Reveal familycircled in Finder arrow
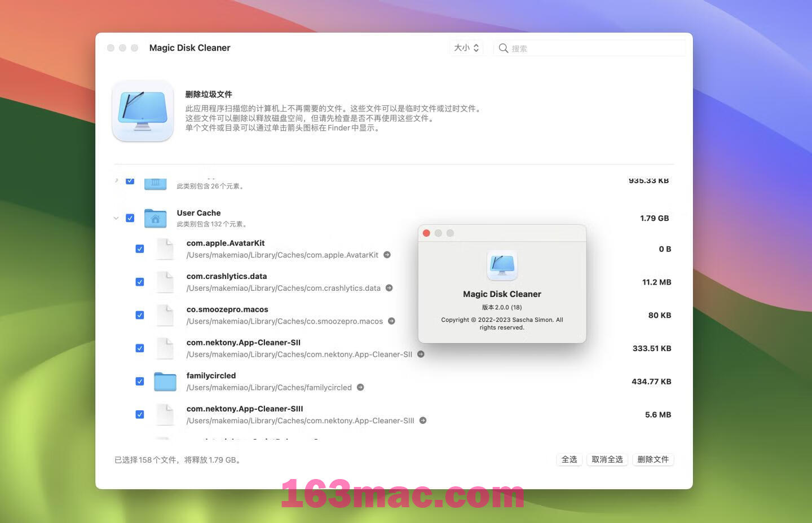The image size is (812, 523). (x=360, y=387)
